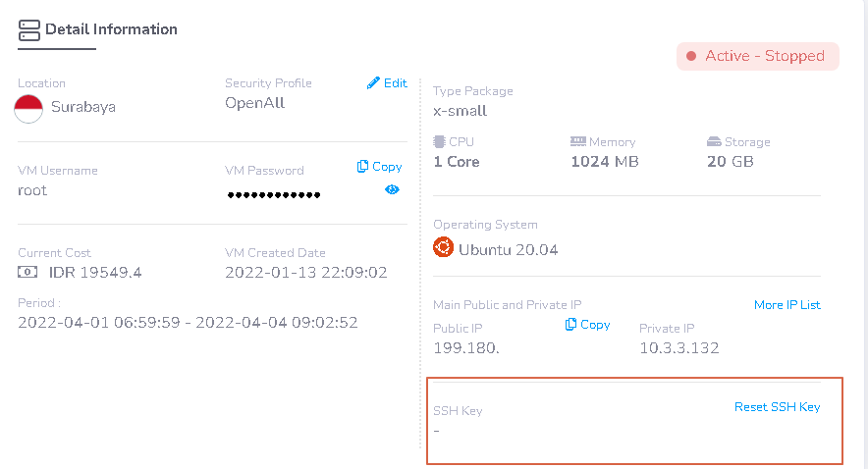Copy the Public IP address
The height and width of the screenshot is (469, 868).
tap(588, 325)
